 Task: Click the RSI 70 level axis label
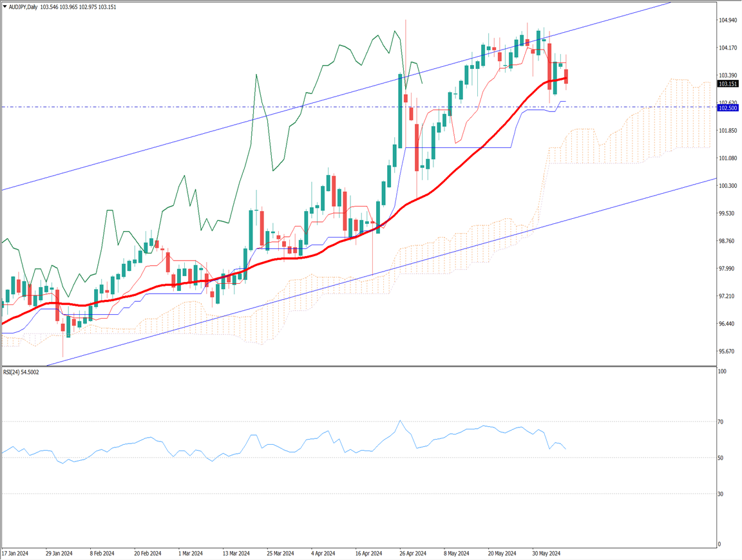721,422
